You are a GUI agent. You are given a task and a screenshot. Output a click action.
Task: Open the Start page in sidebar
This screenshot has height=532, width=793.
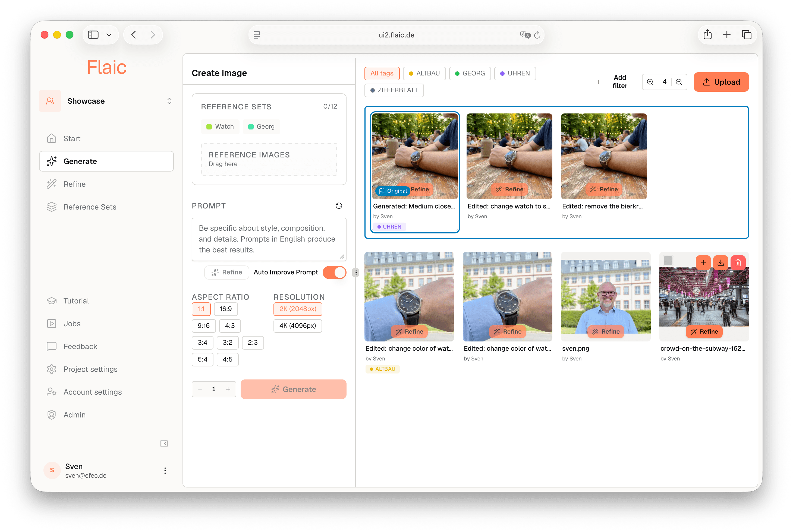[106, 138]
